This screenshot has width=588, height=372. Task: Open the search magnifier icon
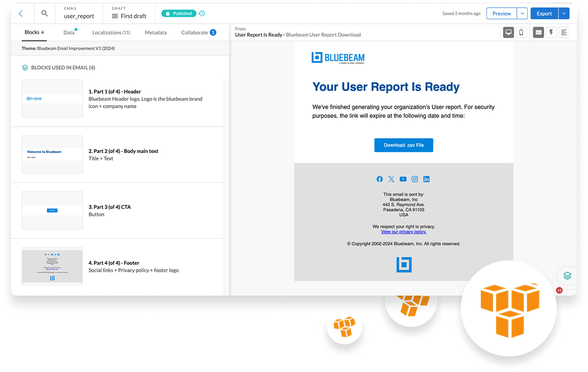point(45,13)
